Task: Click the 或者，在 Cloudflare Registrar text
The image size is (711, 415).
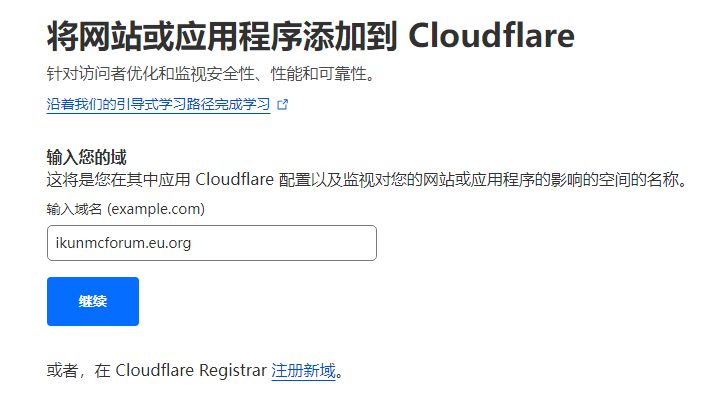Action: click(157, 371)
